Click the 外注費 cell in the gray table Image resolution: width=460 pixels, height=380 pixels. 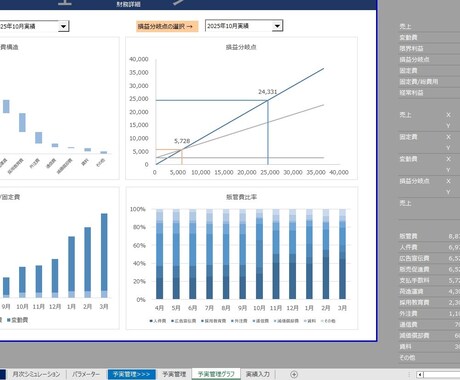pyautogui.click(x=408, y=313)
